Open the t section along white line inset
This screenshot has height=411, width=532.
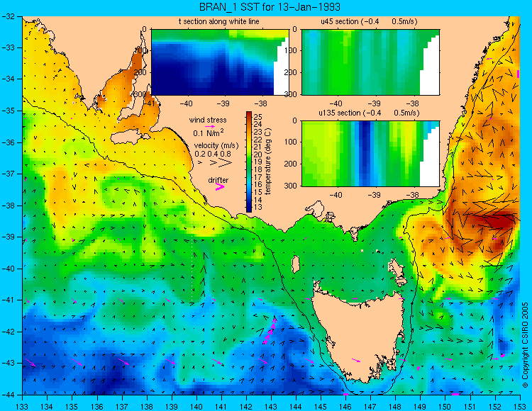(220, 62)
